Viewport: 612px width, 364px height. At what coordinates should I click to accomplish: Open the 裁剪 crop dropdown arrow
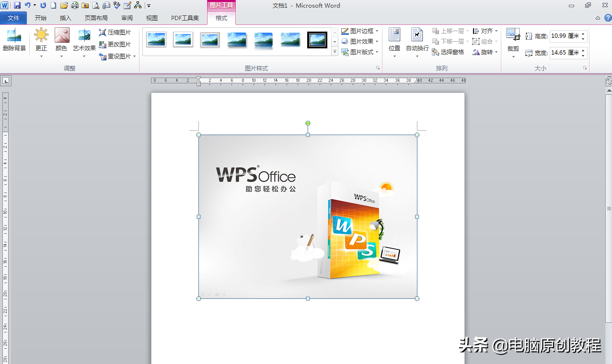point(513,56)
